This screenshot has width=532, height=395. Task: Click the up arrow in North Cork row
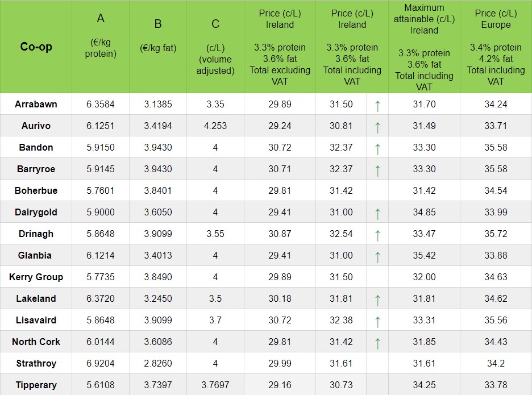point(377,343)
